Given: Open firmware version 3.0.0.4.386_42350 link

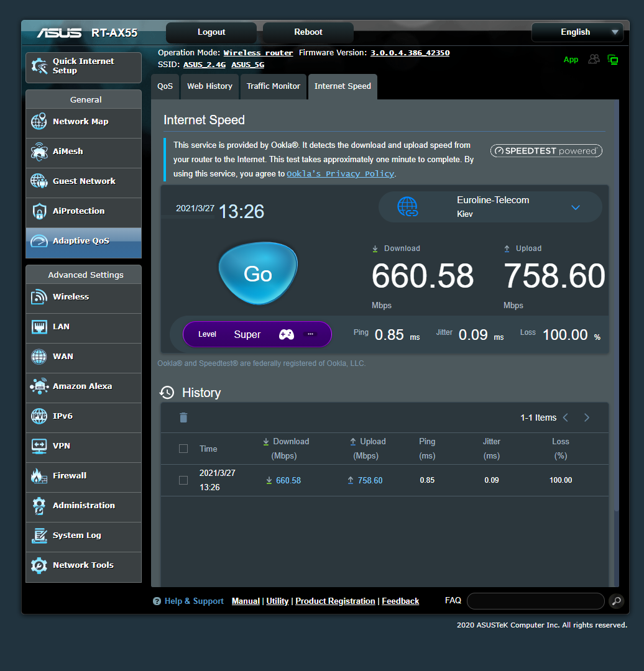Looking at the screenshot, I should [410, 53].
